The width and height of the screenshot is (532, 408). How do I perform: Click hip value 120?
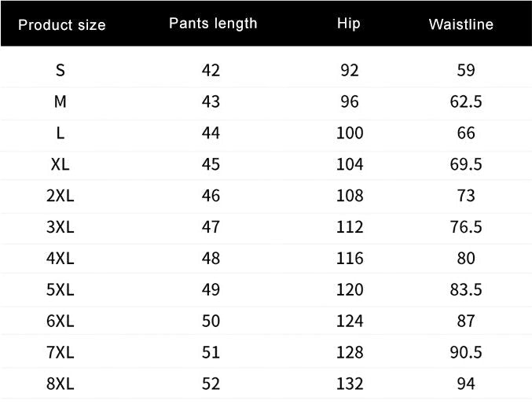(349, 289)
